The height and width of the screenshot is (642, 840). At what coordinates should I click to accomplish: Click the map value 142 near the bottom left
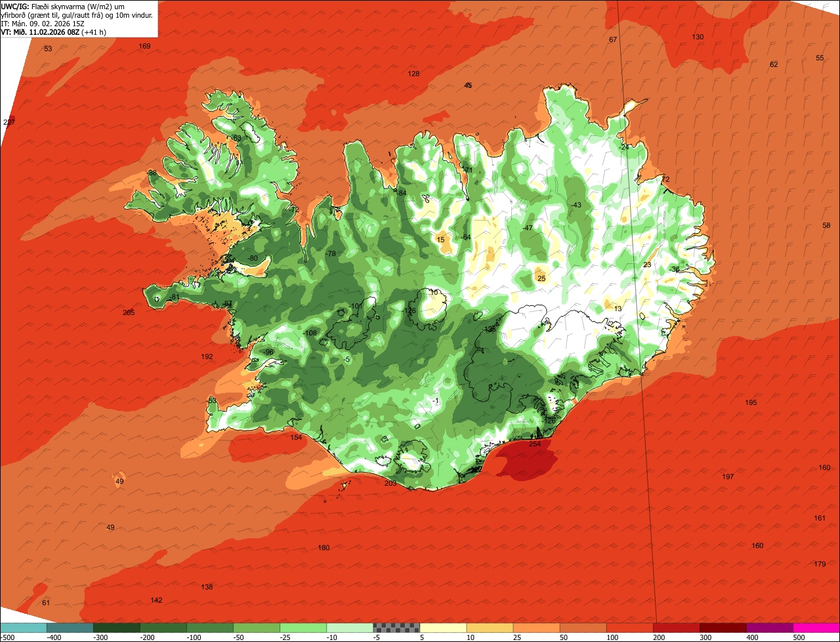(156, 600)
